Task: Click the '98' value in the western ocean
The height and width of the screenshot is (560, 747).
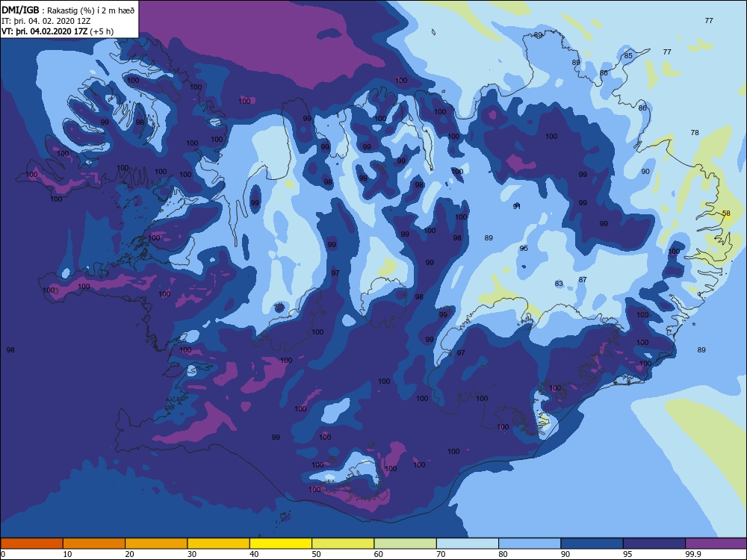Action: [10, 349]
